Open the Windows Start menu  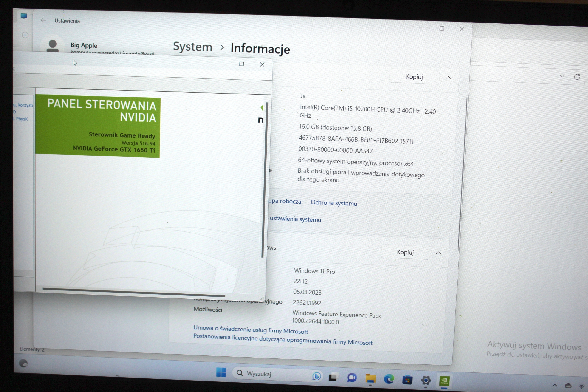(x=221, y=372)
